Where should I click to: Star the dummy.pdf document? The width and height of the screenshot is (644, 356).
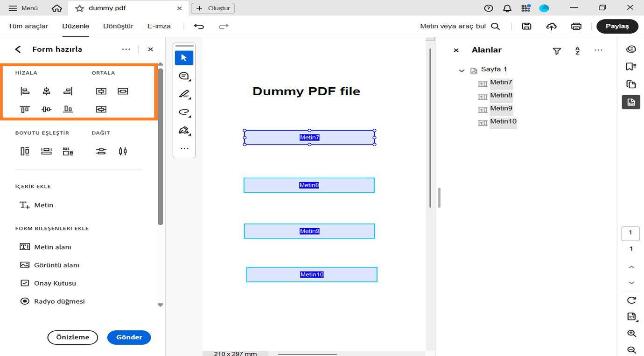click(80, 8)
